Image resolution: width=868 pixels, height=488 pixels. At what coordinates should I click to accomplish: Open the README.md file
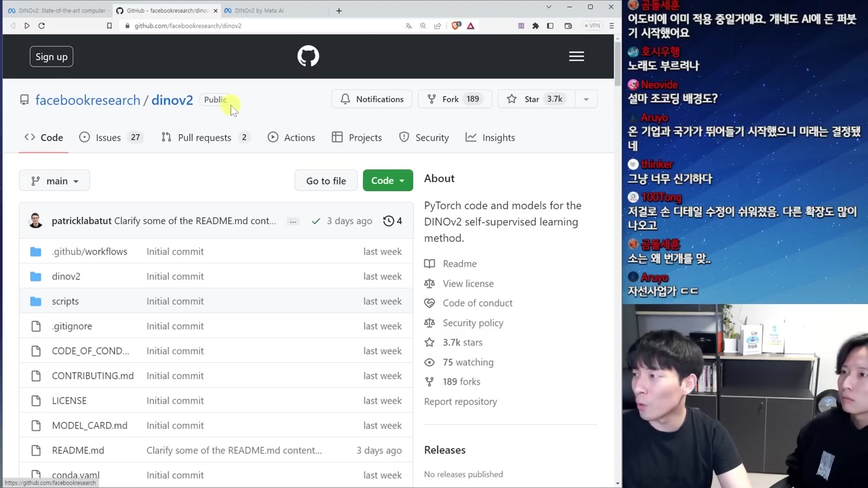[x=78, y=451]
